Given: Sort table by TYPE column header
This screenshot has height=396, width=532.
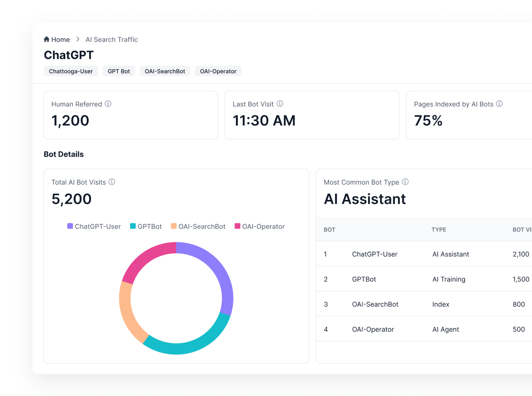Looking at the screenshot, I should point(439,229).
